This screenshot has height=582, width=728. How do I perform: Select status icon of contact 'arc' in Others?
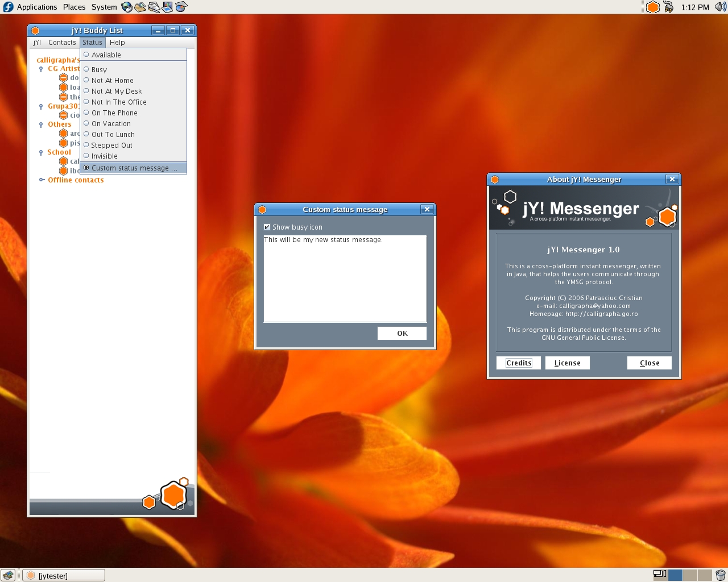coord(64,134)
